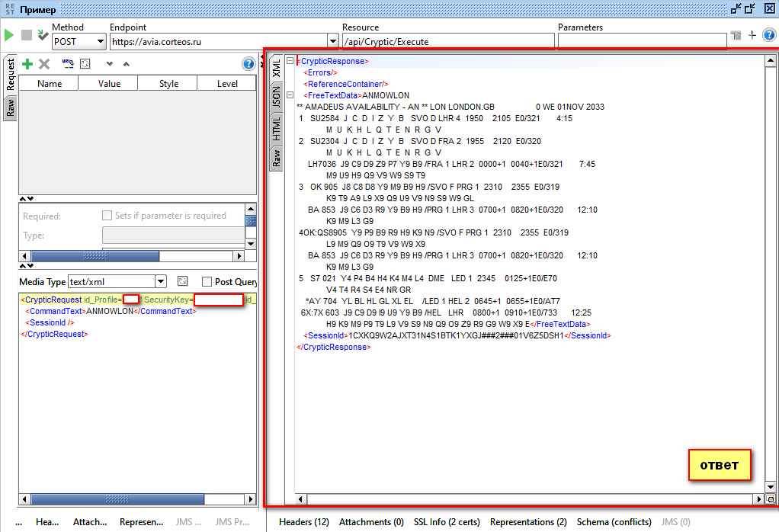Screen dimensions: 779x532
Task: Switch to the JSON response tab
Action: [x=276, y=96]
